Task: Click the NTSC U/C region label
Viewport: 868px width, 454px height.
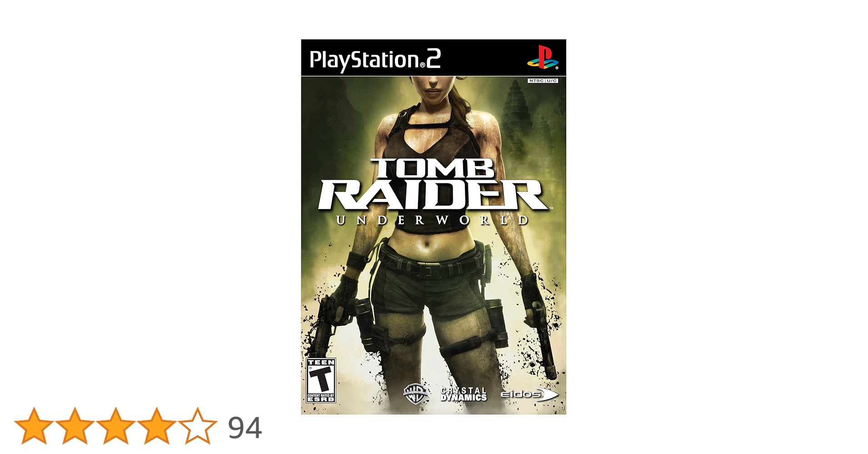Action: tap(543, 81)
